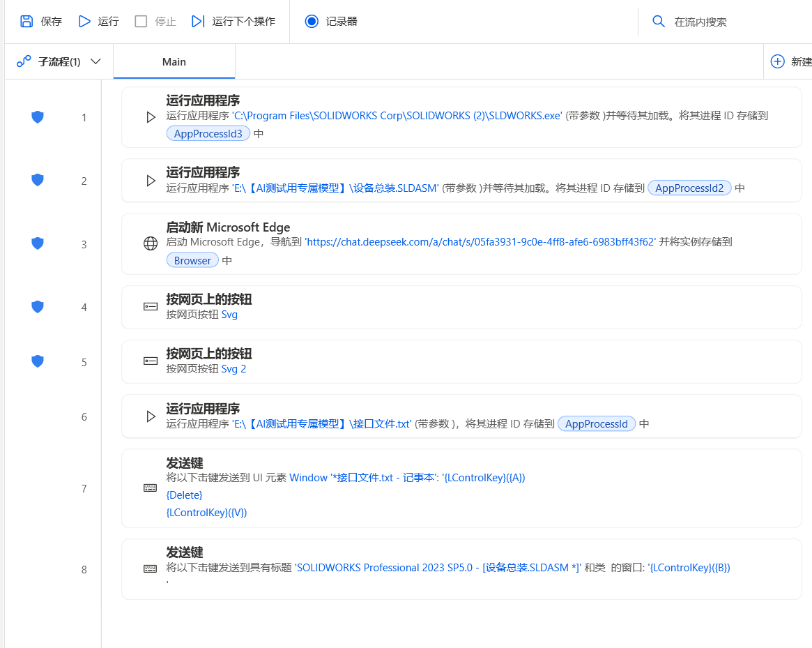Click the 接口文件.txt path link in step 6
Screen dimensions: 812x648
coord(321,424)
